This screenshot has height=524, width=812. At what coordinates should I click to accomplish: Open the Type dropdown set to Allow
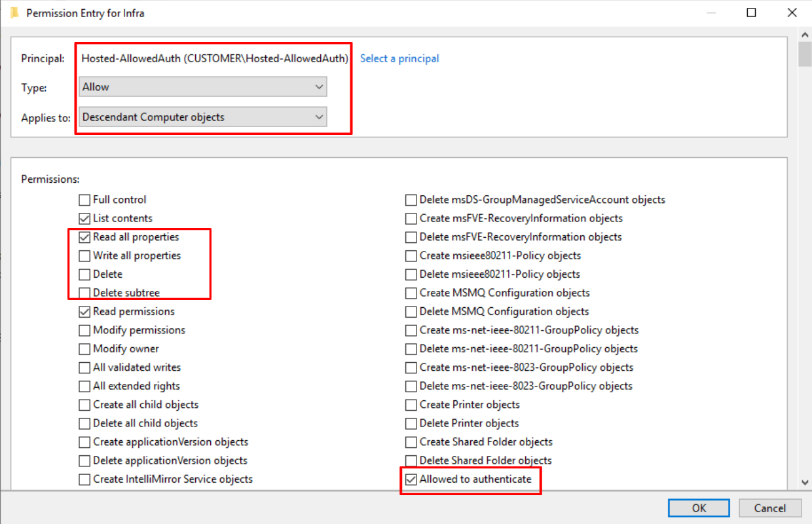[x=203, y=87]
